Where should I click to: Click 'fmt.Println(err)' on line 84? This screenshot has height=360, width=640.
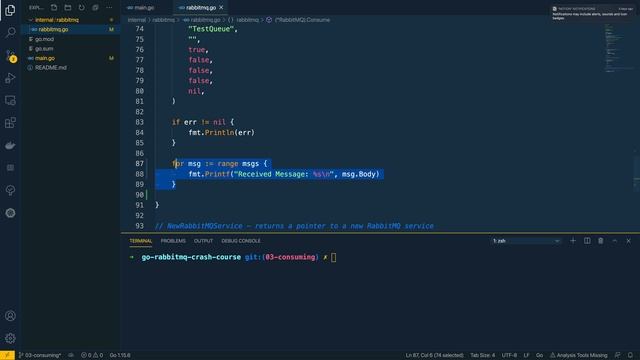pos(222,133)
